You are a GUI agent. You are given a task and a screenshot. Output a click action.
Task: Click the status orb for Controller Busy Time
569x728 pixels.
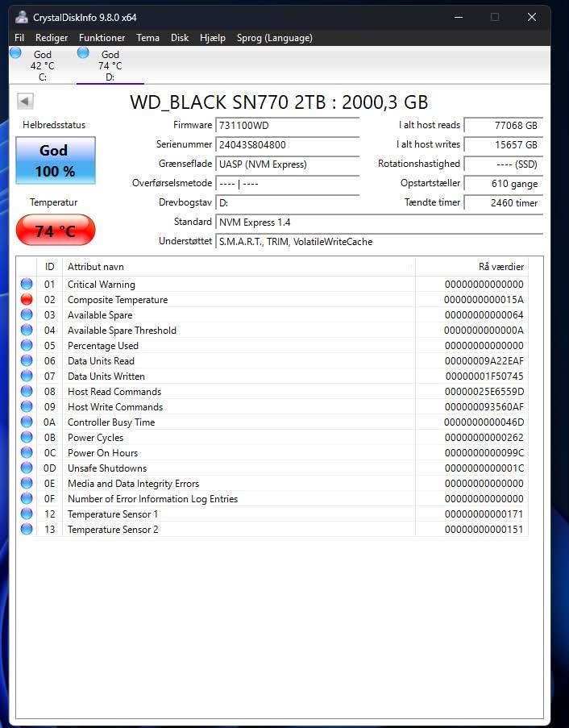(27, 422)
